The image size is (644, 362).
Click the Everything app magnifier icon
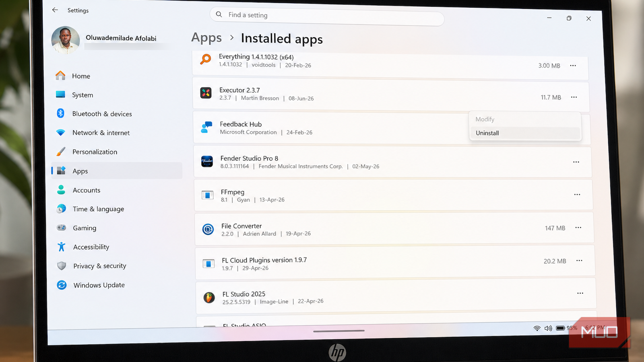pos(206,60)
